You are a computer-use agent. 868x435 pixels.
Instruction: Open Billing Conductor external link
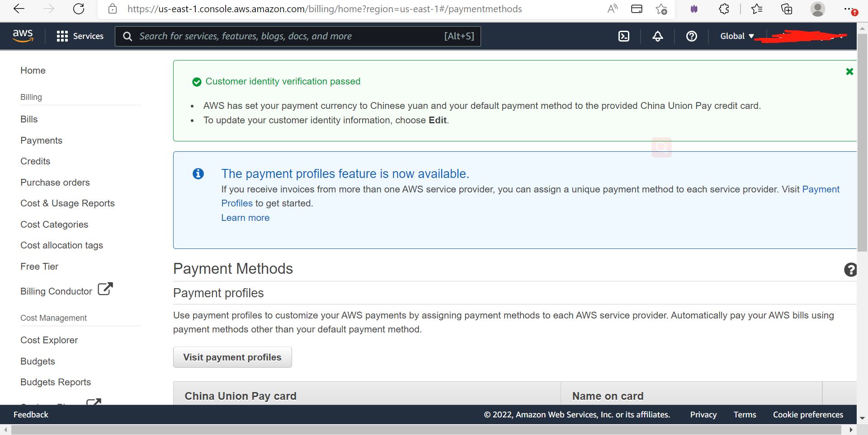pos(66,290)
